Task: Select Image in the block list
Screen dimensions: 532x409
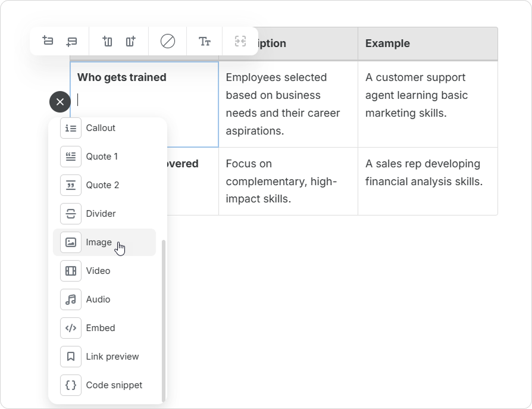Action: tap(99, 242)
